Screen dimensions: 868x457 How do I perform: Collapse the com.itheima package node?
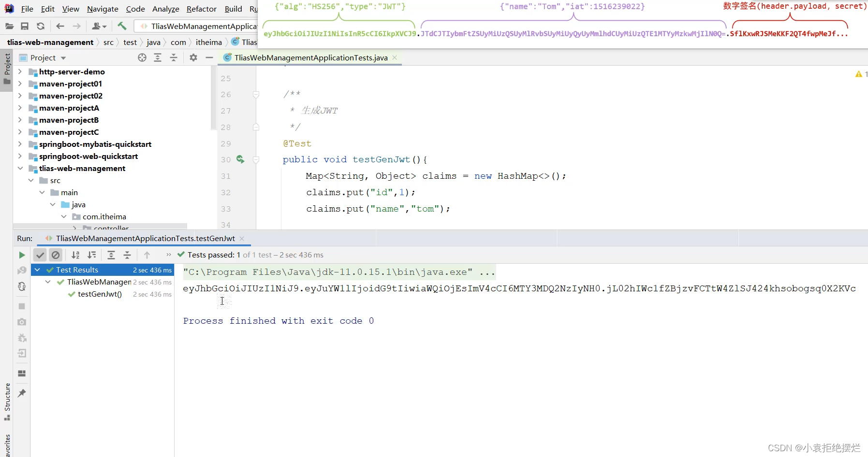64,216
